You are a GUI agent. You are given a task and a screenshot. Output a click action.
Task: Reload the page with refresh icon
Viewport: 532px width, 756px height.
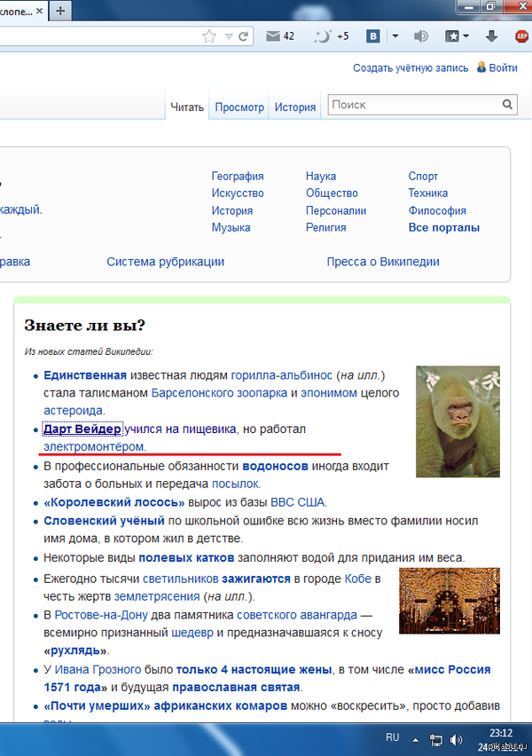[243, 36]
